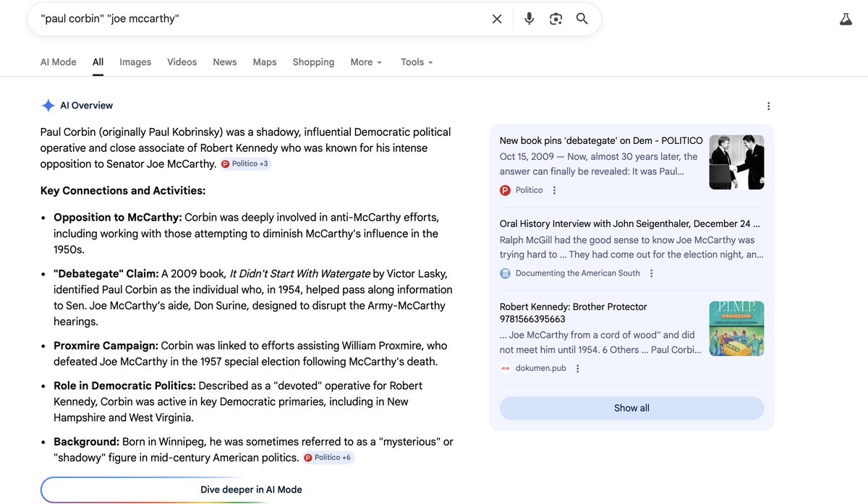Click the "Debategate" Claim bullet heading
Viewport: 868px width, 504px height.
106,273
